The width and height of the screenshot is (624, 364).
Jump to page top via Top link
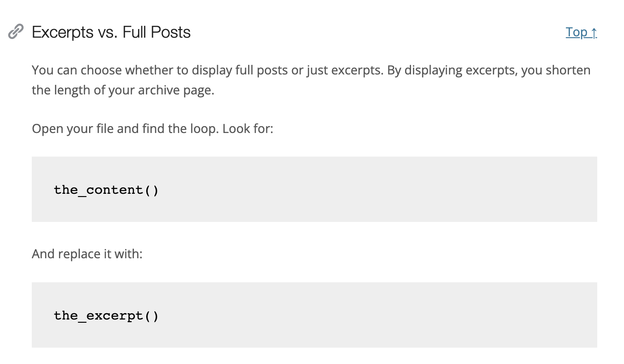tap(581, 32)
